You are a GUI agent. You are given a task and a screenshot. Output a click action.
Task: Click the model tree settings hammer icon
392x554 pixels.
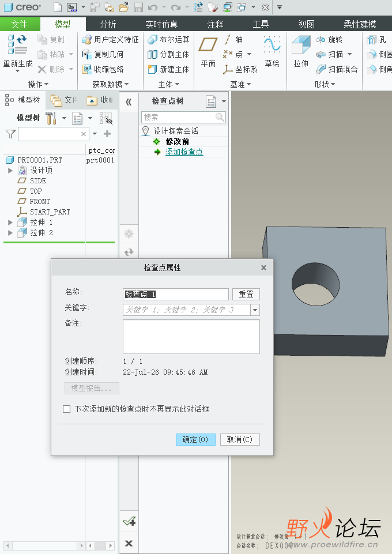pyautogui.click(x=51, y=118)
